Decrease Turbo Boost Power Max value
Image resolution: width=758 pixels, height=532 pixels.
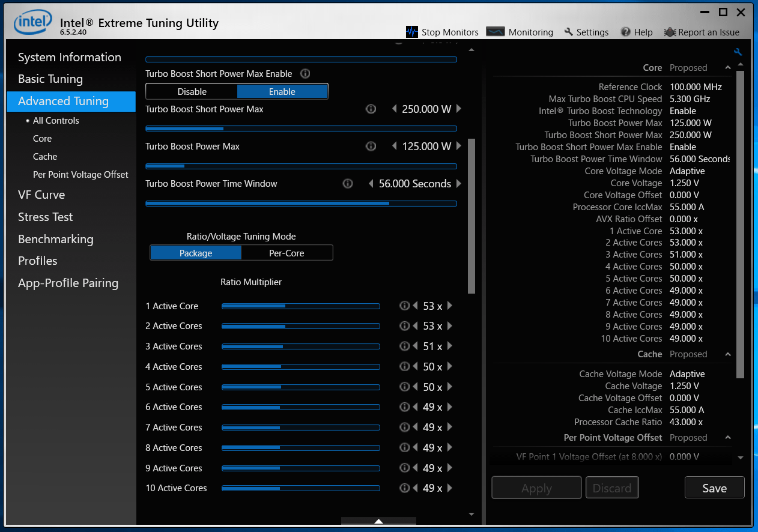point(395,147)
